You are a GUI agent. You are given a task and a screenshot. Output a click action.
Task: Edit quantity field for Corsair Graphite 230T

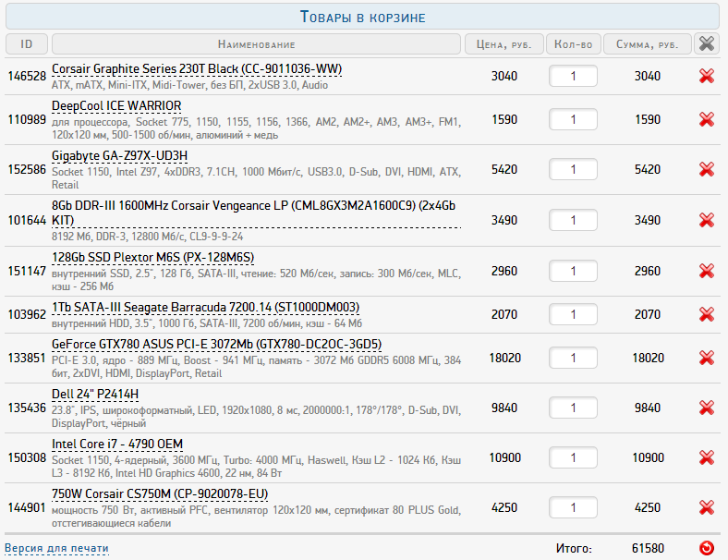[x=573, y=76]
